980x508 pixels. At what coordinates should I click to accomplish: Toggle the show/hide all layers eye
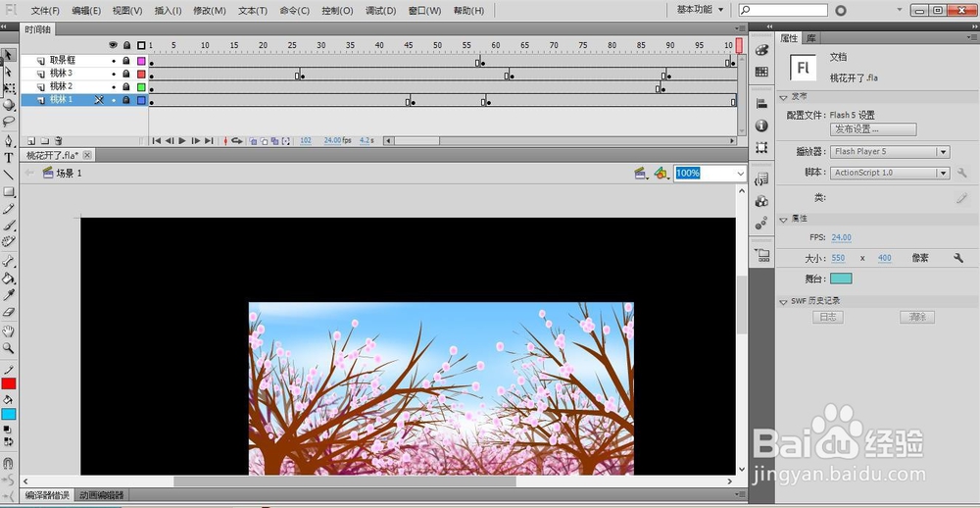point(113,45)
